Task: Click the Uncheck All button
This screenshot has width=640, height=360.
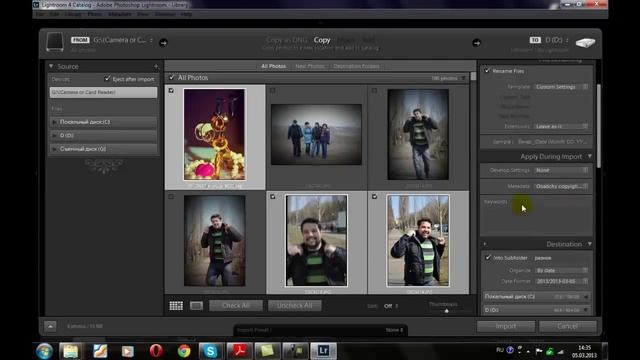Action: [x=295, y=305]
